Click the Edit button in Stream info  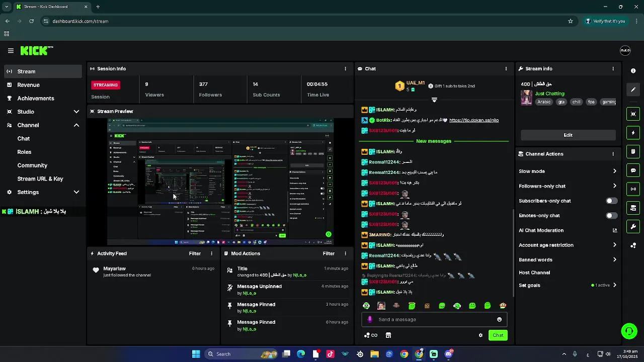[568, 135]
